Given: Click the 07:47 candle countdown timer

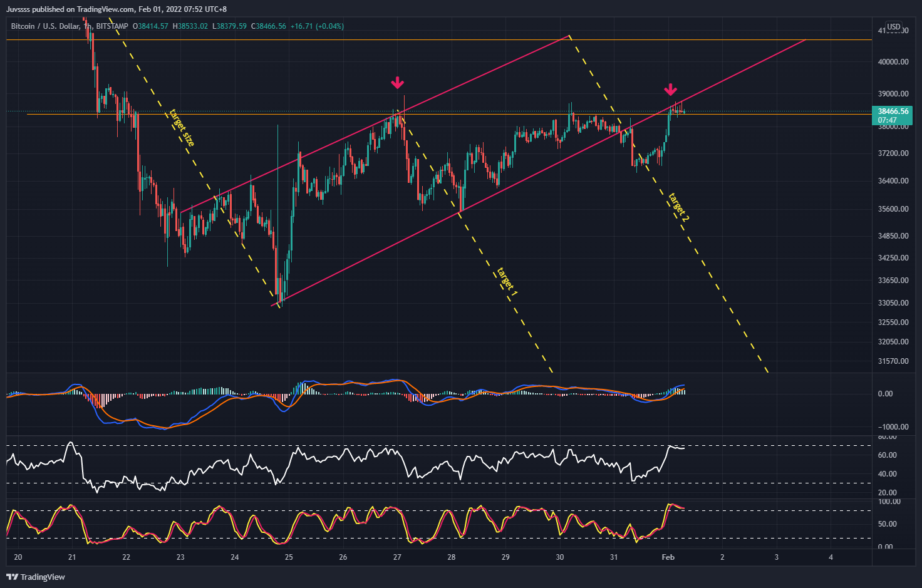Looking at the screenshot, I should click(x=887, y=120).
